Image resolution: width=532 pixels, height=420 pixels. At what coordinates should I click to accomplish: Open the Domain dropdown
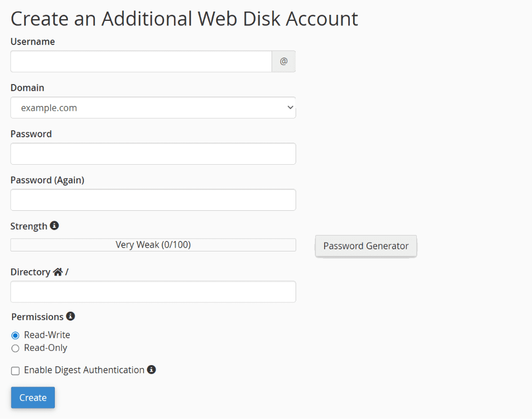click(153, 108)
